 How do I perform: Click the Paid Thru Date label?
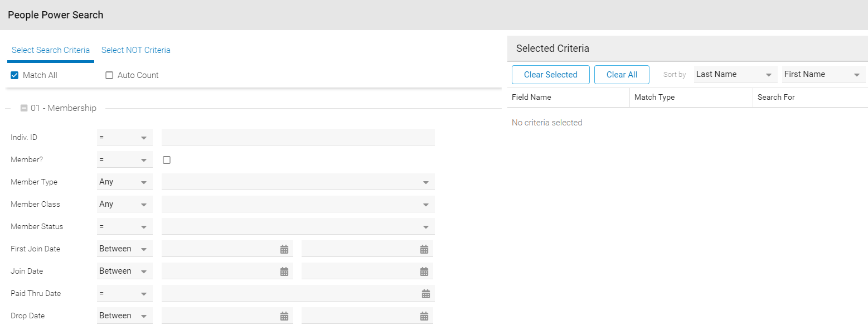(36, 294)
